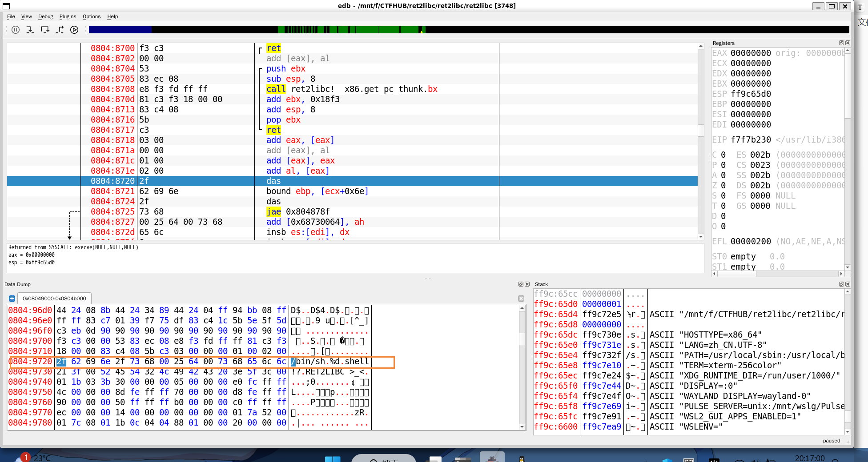
Task: Close the Registers panel
Action: point(848,43)
